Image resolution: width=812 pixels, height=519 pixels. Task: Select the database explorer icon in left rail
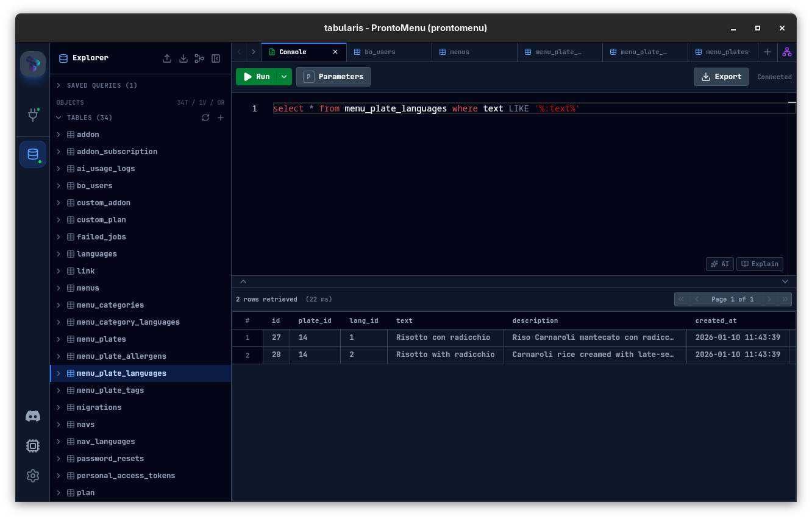tap(32, 154)
